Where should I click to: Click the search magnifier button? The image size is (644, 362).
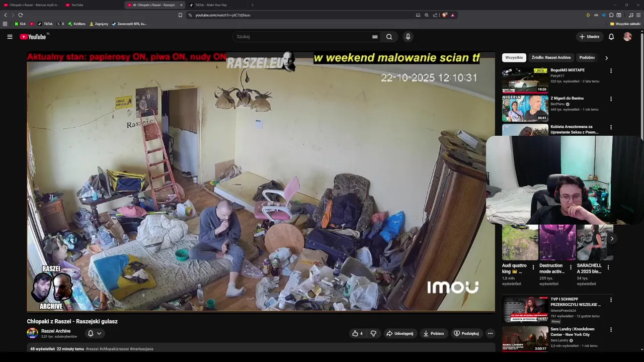[389, 37]
